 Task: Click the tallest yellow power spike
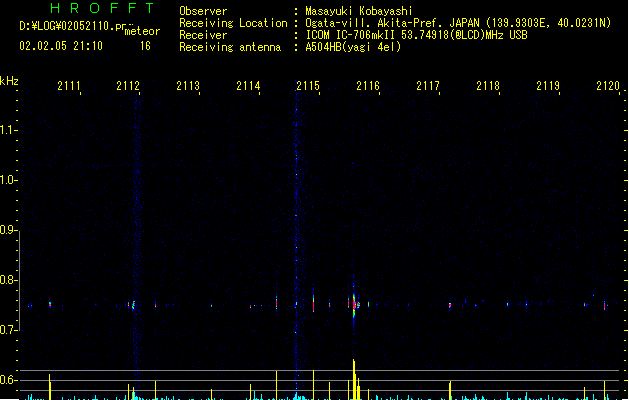[x=354, y=380]
